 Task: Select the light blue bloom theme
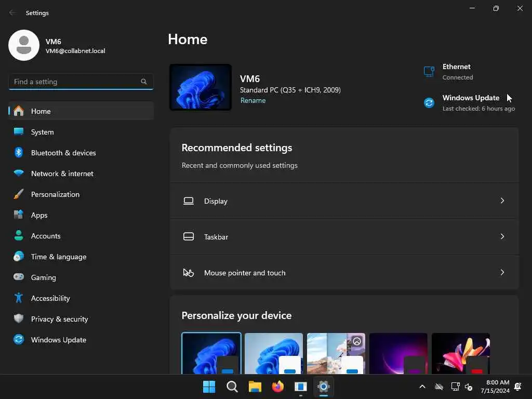pyautogui.click(x=273, y=353)
